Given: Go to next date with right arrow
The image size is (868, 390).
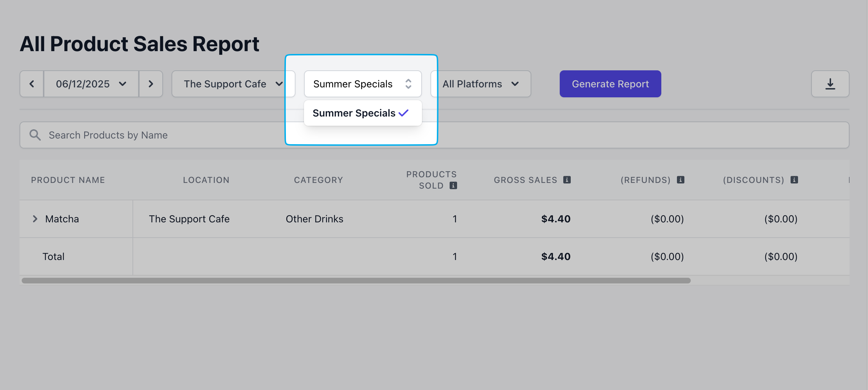Looking at the screenshot, I should coord(151,84).
